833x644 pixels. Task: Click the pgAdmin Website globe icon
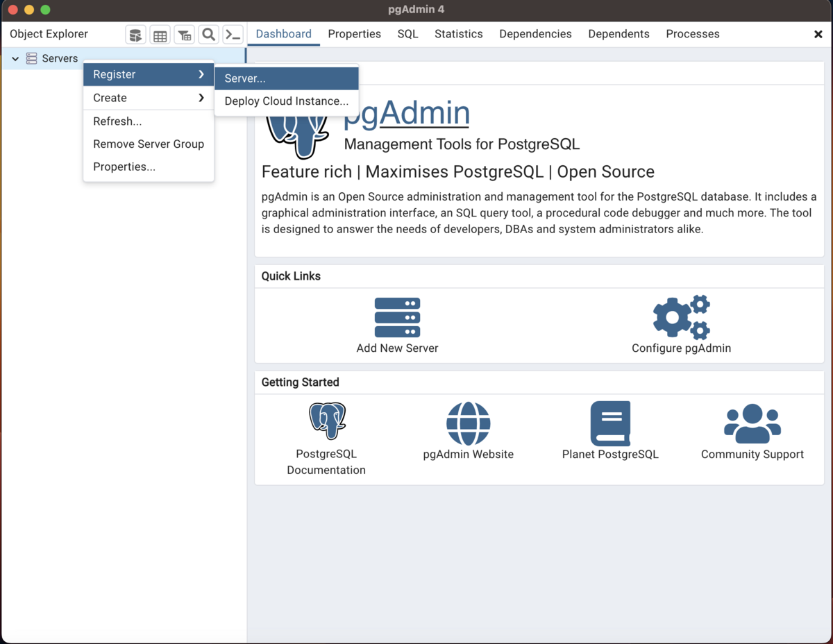(x=469, y=423)
